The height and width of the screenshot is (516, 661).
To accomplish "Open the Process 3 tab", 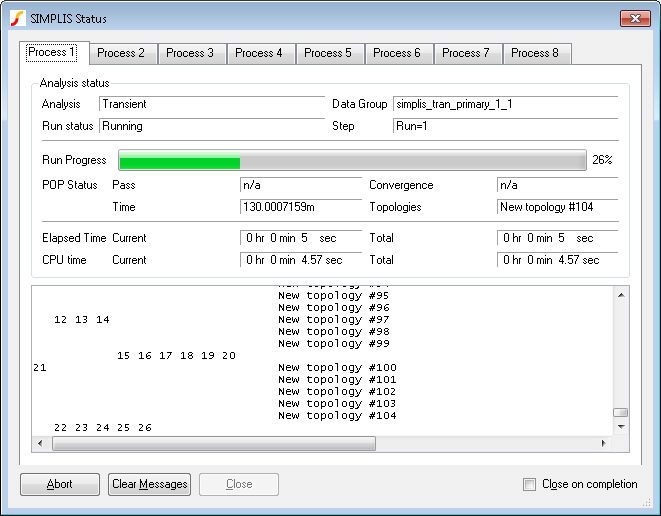I will point(190,53).
